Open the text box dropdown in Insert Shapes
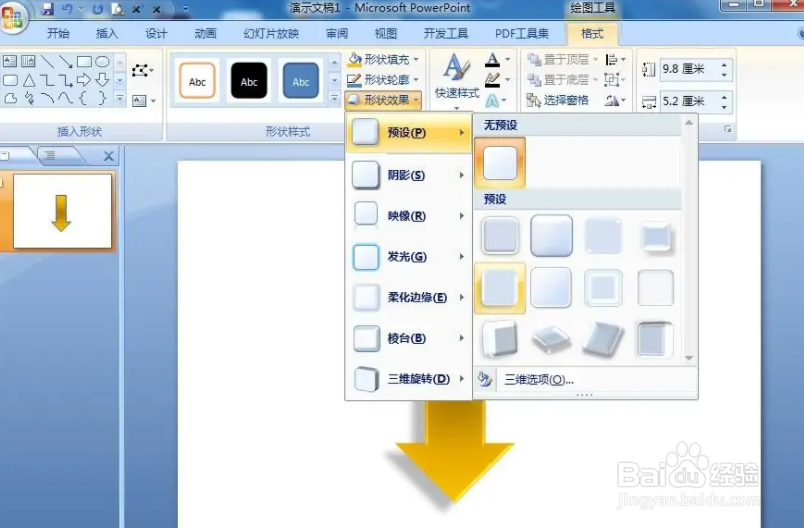 click(x=144, y=100)
